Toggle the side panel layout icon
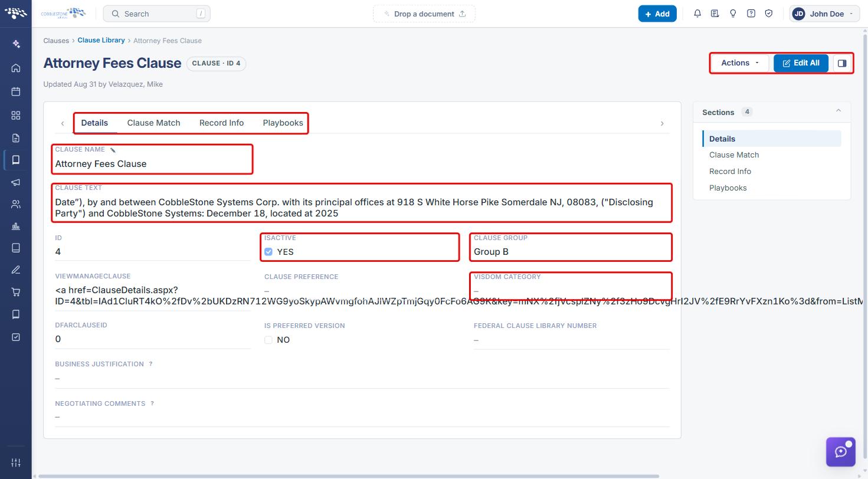 coord(842,63)
